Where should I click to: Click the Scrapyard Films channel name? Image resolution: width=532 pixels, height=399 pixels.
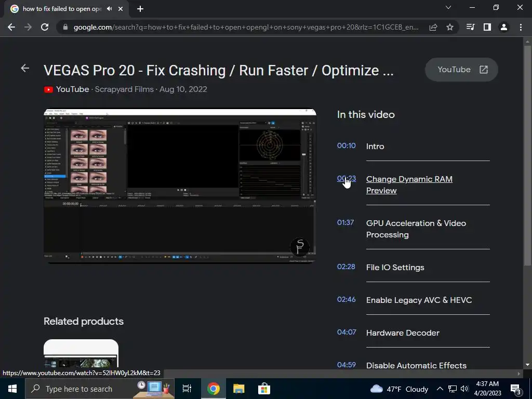(x=124, y=89)
